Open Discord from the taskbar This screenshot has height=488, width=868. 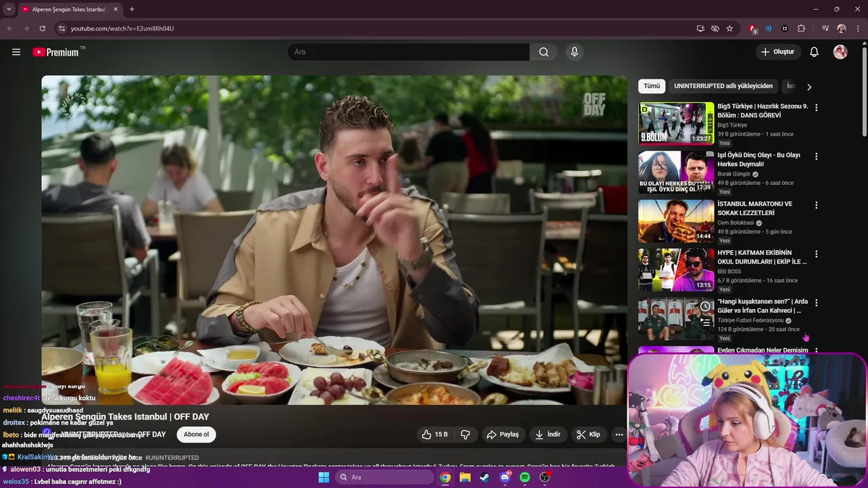coord(505,477)
